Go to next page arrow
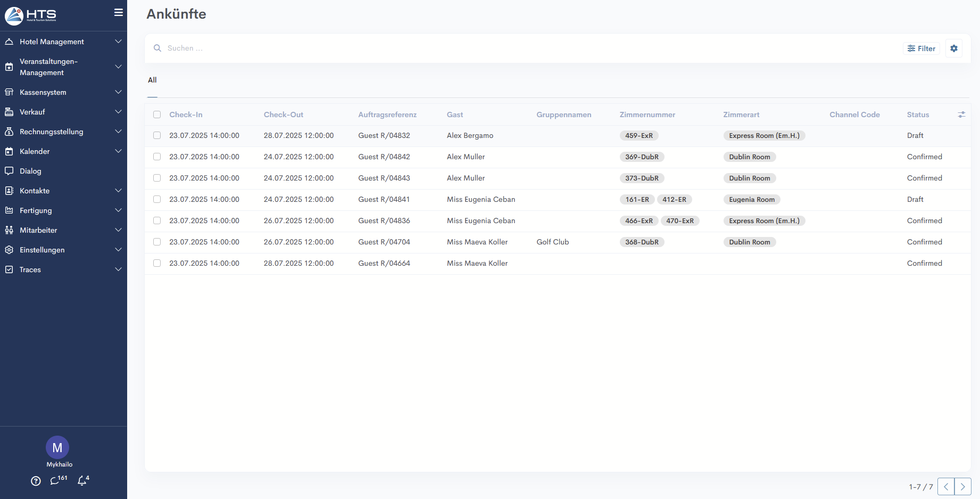Screen dimensions: 980x499 pyautogui.click(x=962, y=487)
